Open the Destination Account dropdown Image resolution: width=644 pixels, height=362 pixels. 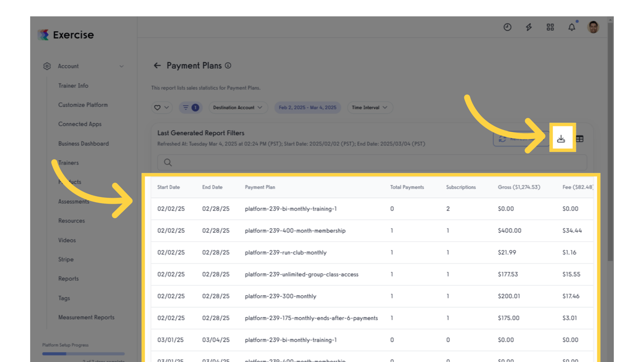coord(238,107)
